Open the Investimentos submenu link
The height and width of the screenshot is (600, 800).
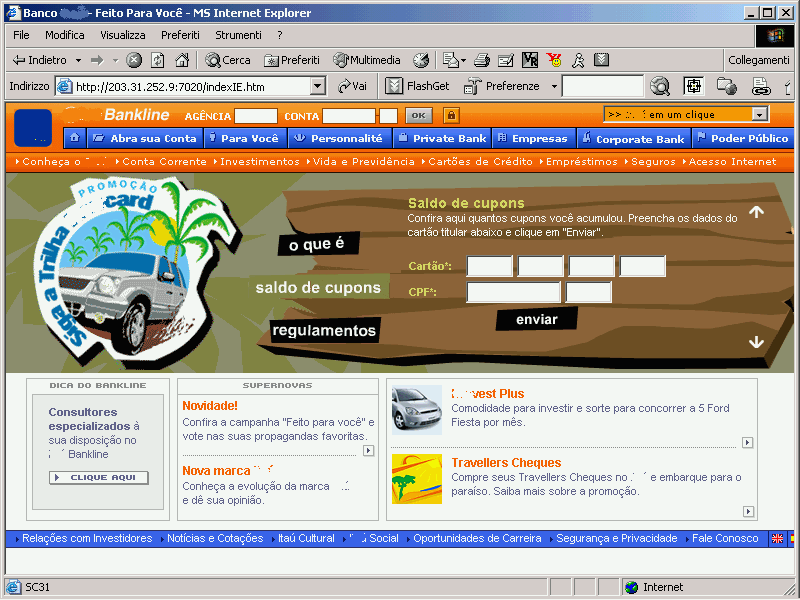click(260, 162)
